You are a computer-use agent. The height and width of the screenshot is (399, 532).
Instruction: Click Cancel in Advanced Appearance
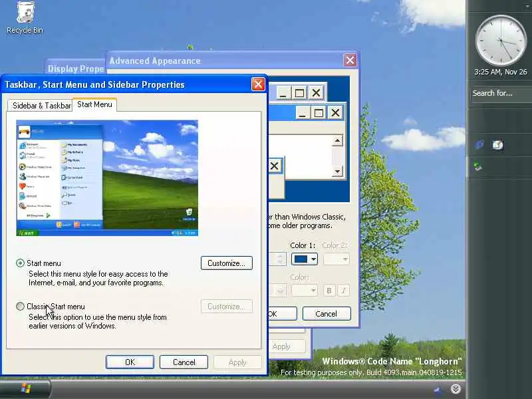(327, 314)
